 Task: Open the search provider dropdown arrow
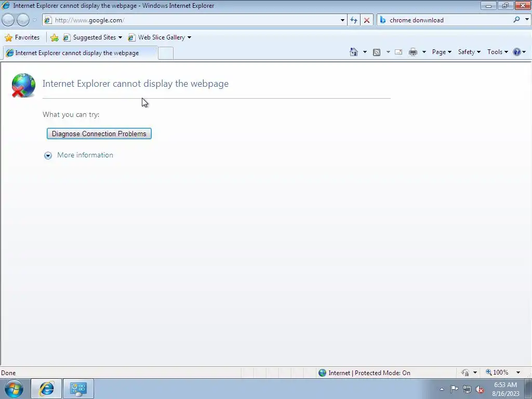tap(527, 20)
